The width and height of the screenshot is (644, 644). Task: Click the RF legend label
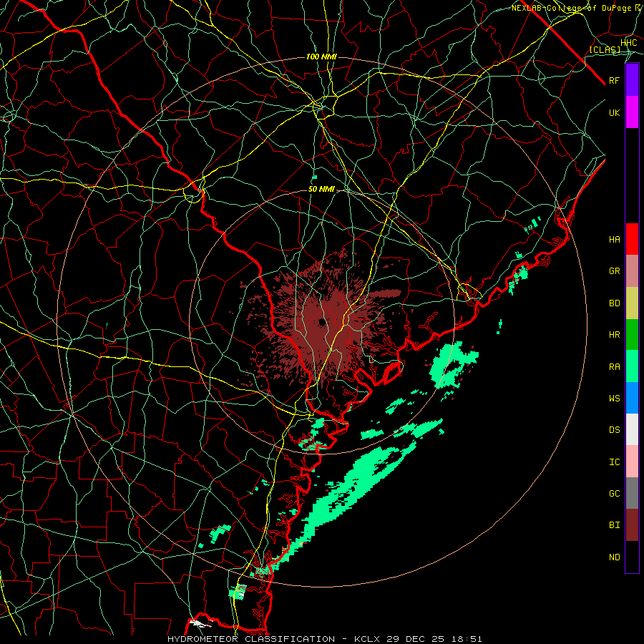pos(615,80)
